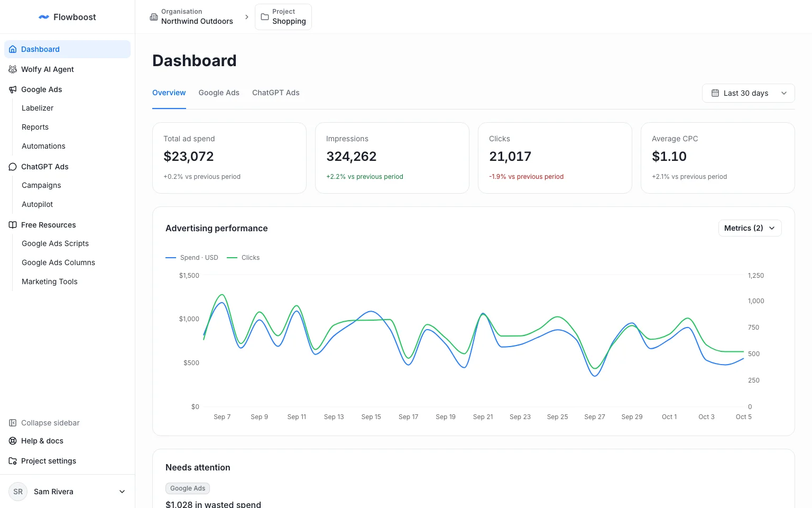Click the Dashboard page heading

click(x=195, y=61)
